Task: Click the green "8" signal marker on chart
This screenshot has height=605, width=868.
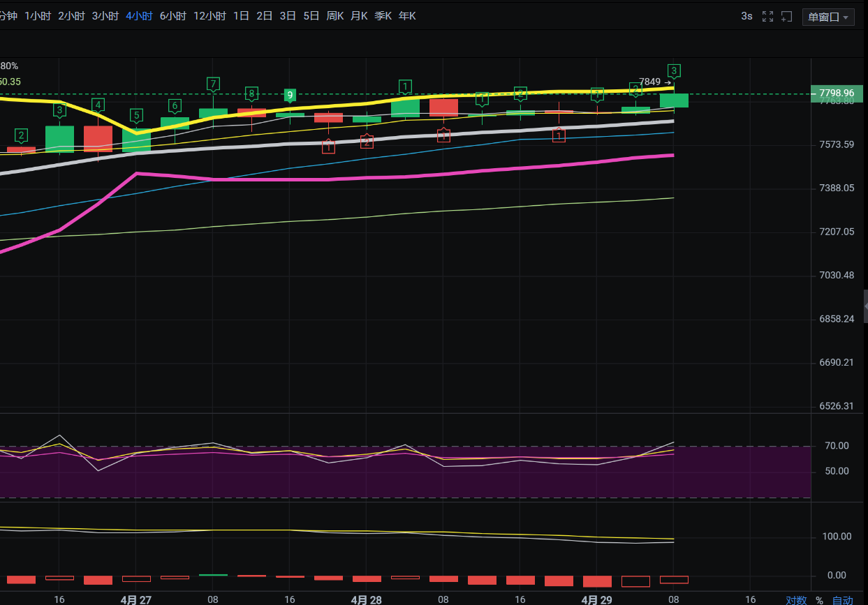Action: [x=251, y=93]
